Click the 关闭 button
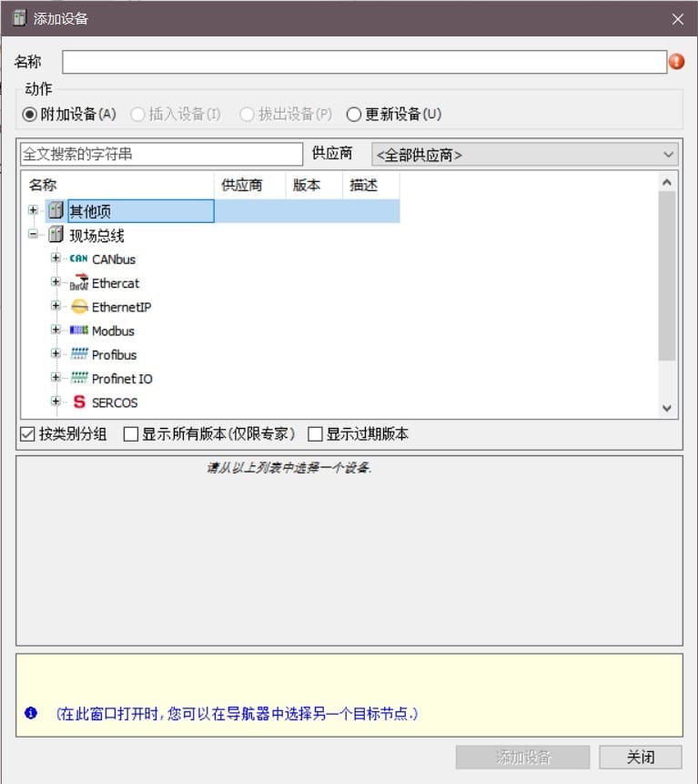698x784 pixels. [640, 757]
